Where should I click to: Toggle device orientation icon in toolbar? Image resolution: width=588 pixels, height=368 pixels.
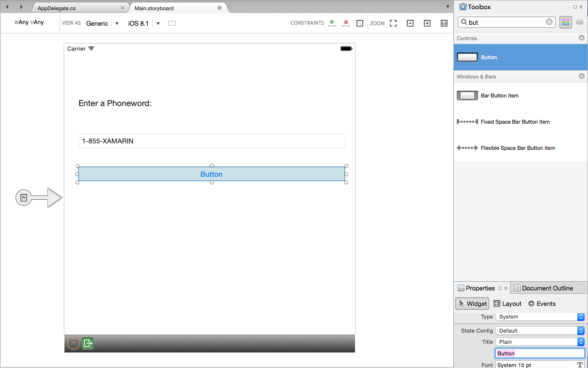tap(172, 23)
